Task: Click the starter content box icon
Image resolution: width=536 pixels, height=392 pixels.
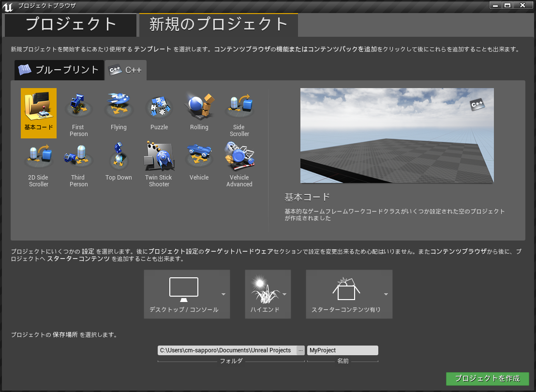Action: tap(346, 289)
